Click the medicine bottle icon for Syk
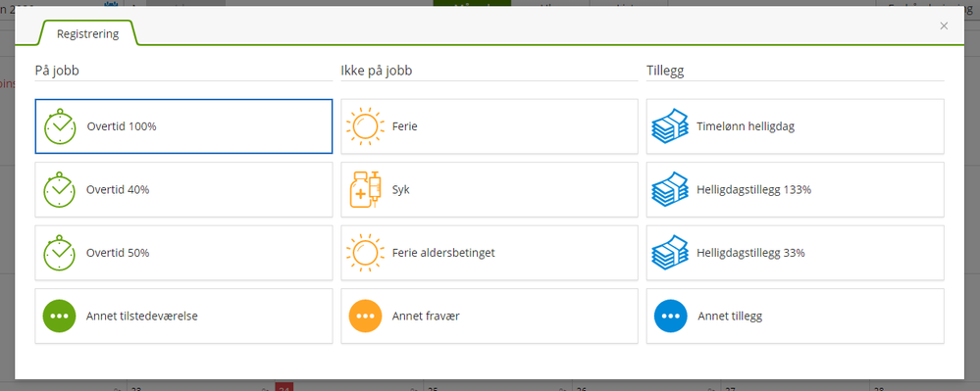Image resolution: width=980 pixels, height=391 pixels. [365, 190]
